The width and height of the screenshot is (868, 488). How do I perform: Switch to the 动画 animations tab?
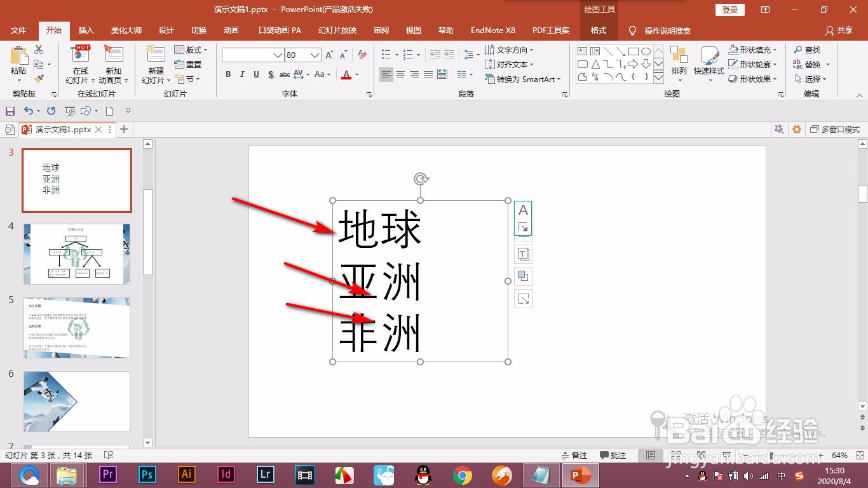[231, 30]
